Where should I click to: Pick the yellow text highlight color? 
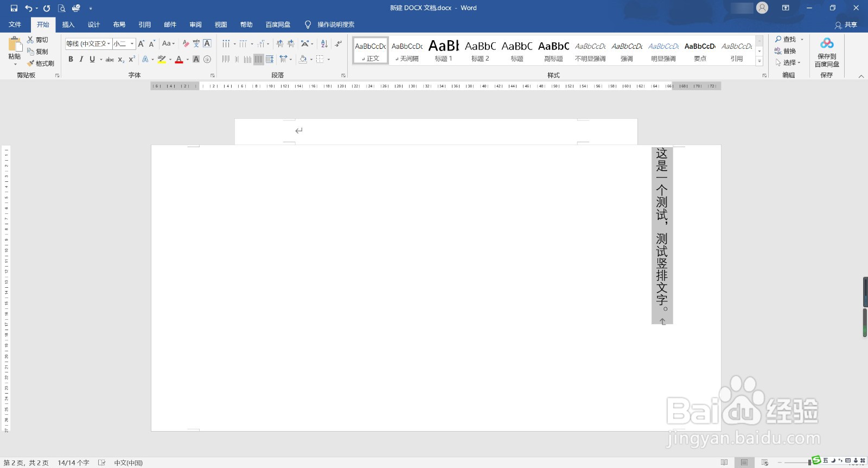coord(162,59)
